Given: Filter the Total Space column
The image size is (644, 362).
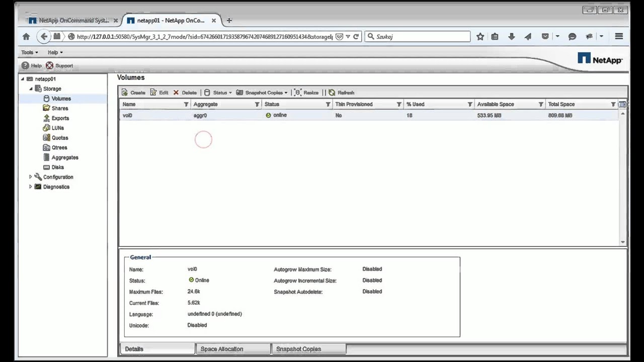Looking at the screenshot, I should coord(613,104).
